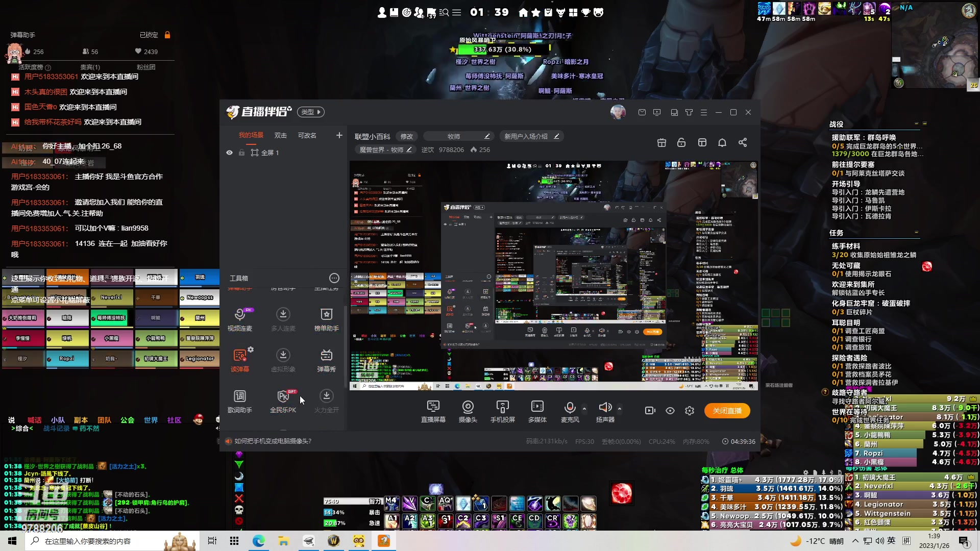
Task: Expand microphone volume options arrow
Action: tap(584, 409)
